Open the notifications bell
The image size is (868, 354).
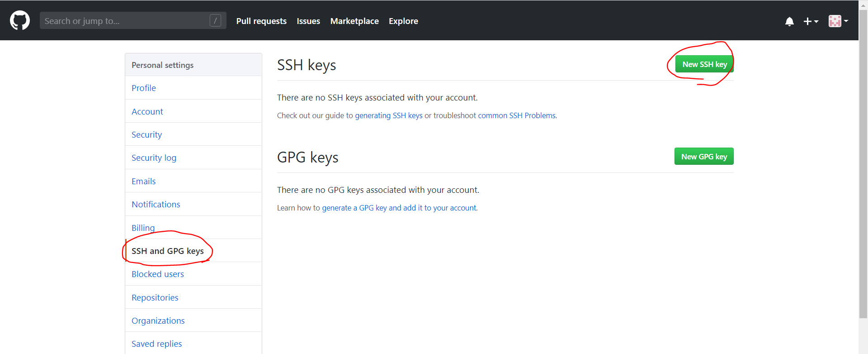(789, 21)
